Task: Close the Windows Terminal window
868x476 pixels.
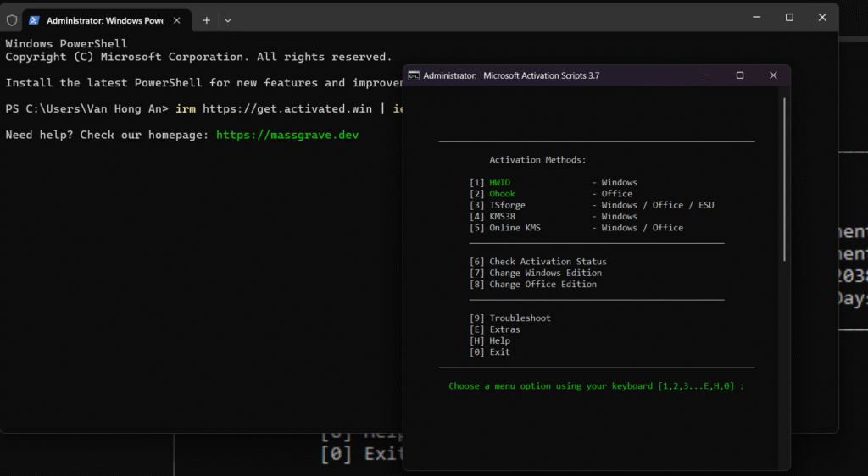Action: [x=822, y=17]
